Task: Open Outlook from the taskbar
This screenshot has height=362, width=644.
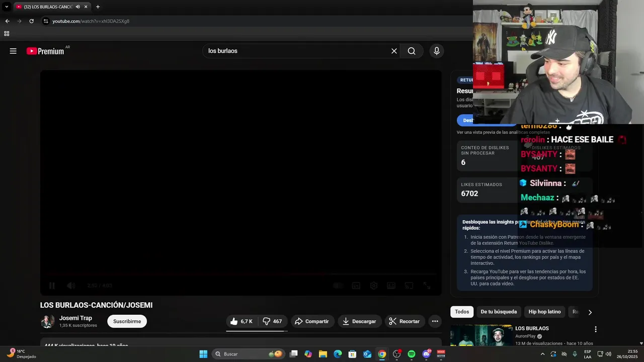Action: (x=367, y=354)
